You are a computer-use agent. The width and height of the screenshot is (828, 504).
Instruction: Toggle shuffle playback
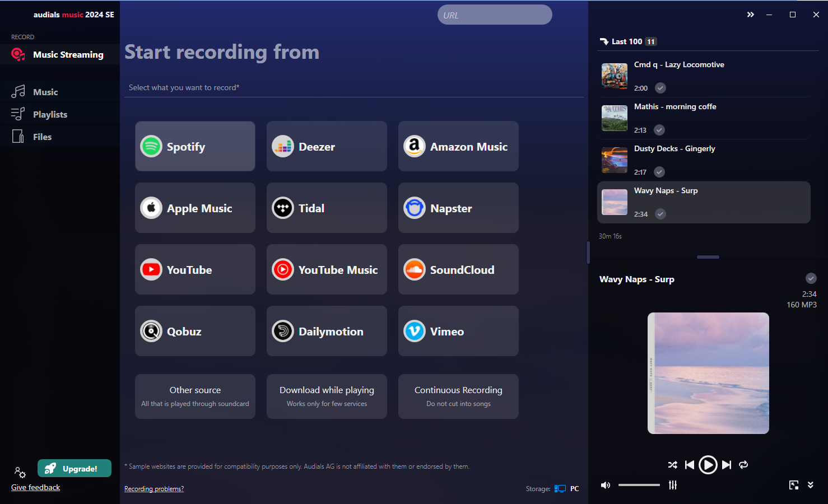pyautogui.click(x=673, y=465)
